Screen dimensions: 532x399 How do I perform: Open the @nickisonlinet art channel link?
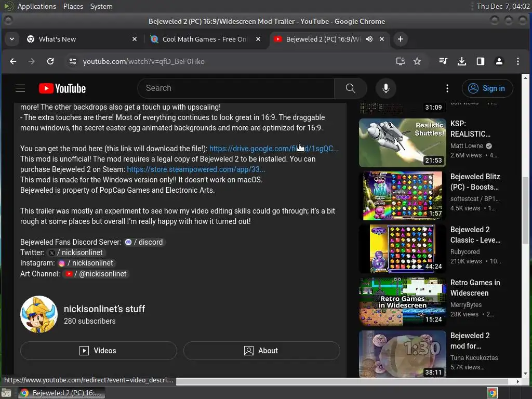pyautogui.click(x=96, y=274)
